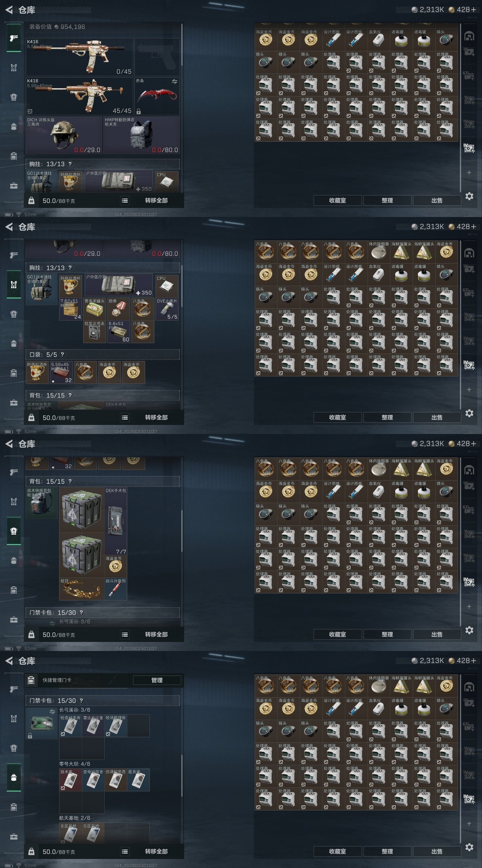Viewport: 482px width, 868px height.
Task: Expand the 航天基地: 2/6 section
Action: [75, 818]
